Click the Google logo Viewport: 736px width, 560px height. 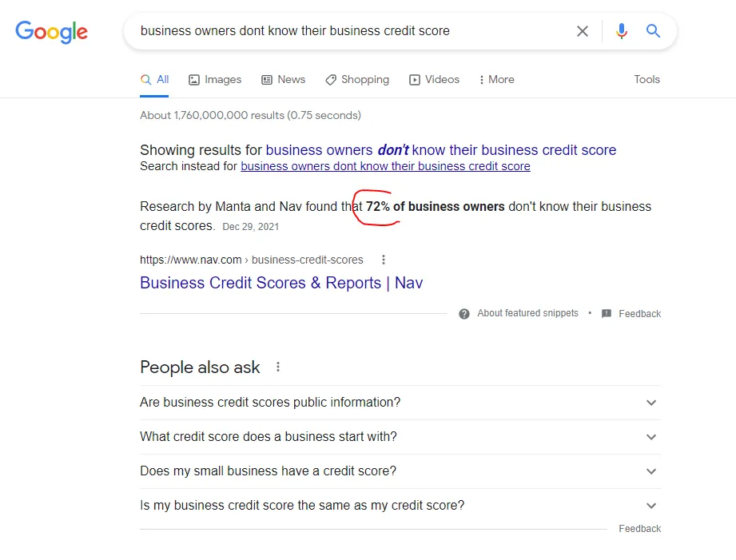click(x=51, y=32)
